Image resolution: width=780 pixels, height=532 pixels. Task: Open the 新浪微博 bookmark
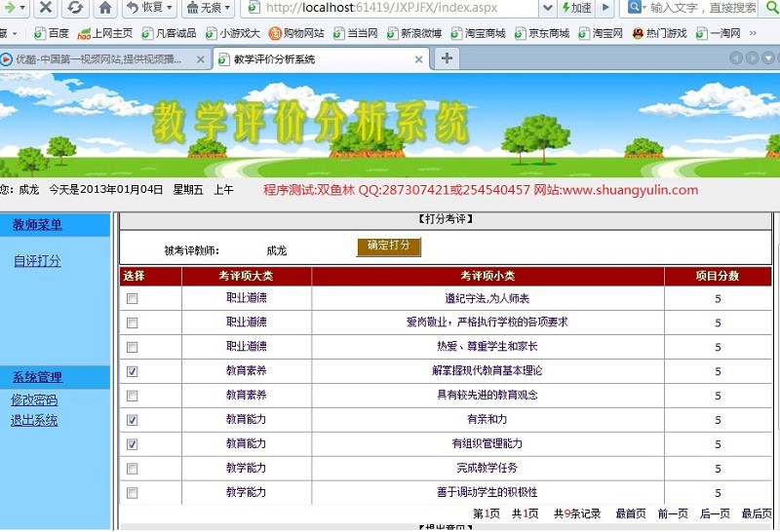(x=413, y=33)
